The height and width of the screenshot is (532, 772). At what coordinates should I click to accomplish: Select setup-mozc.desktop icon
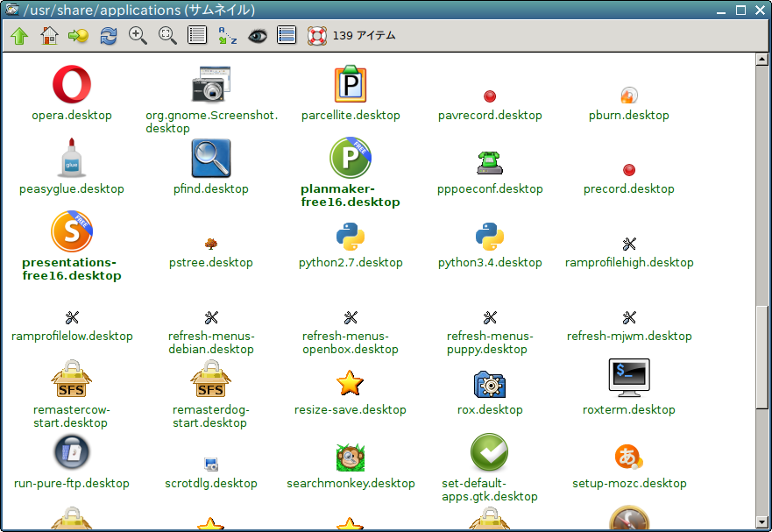click(x=629, y=458)
